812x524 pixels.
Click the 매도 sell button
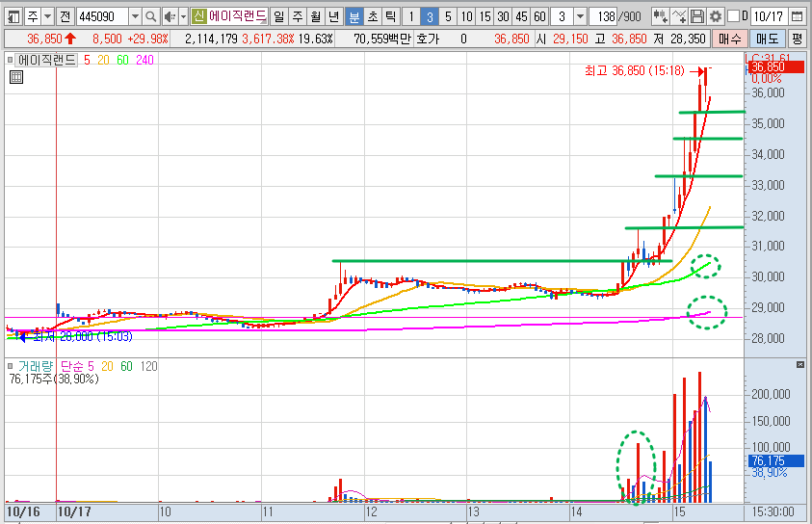[767, 39]
